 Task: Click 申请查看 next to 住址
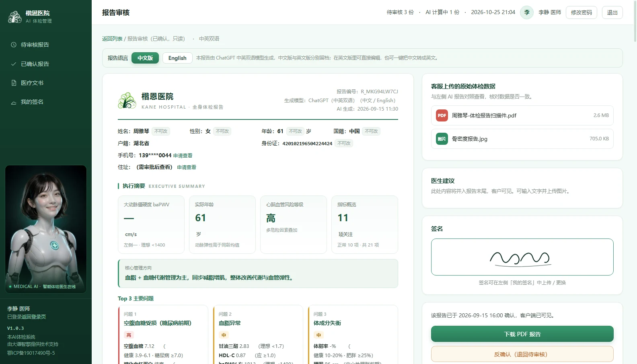click(x=187, y=167)
